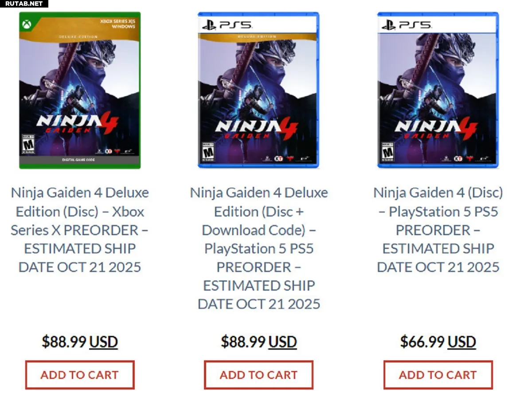Viewport: 532px width, 402px height.
Task: Click PS5 logo on Deluxe Edition cover
Action: click(226, 25)
